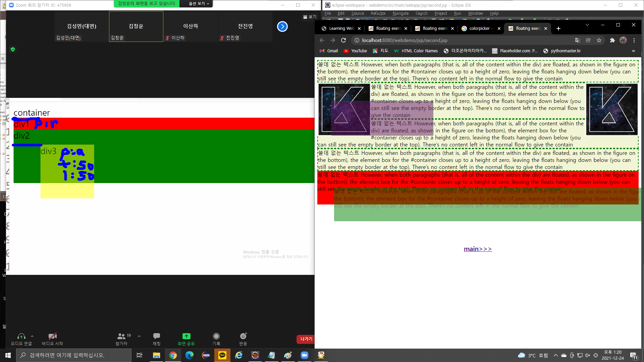The height and width of the screenshot is (362, 644).
Task: Show more bookmarks with the chevron
Action: pos(633,51)
